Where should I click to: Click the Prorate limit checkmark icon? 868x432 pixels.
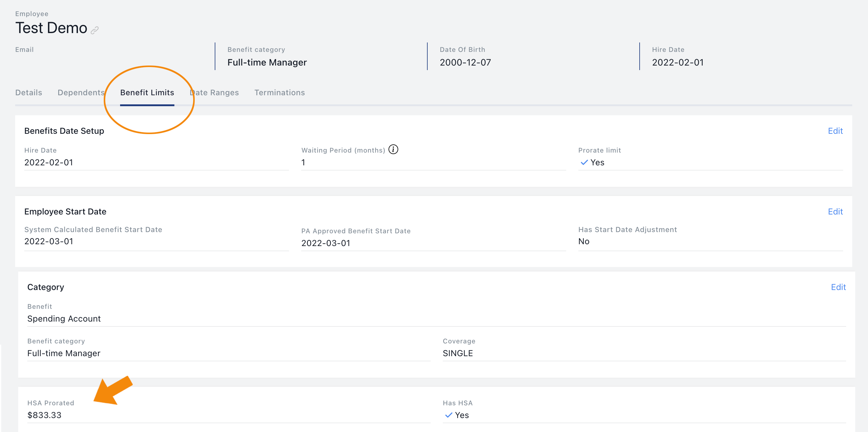click(x=584, y=162)
